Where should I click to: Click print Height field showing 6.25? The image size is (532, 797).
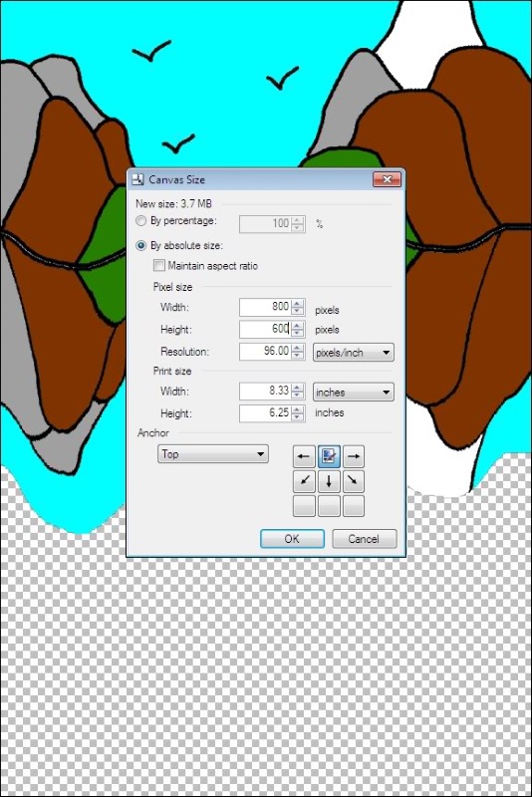(x=266, y=413)
